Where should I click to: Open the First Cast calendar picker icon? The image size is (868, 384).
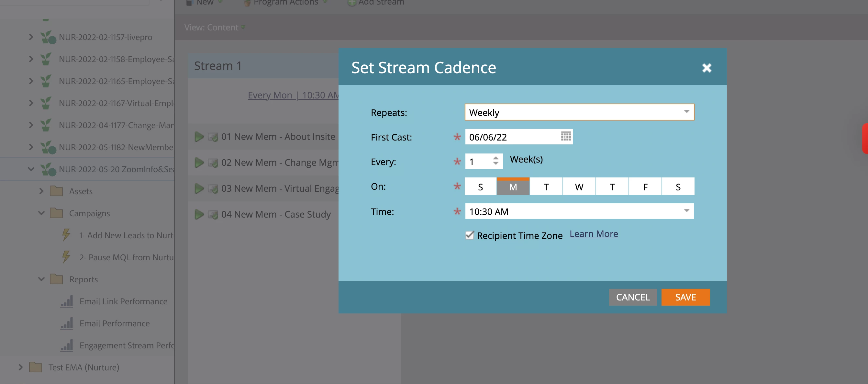click(565, 137)
